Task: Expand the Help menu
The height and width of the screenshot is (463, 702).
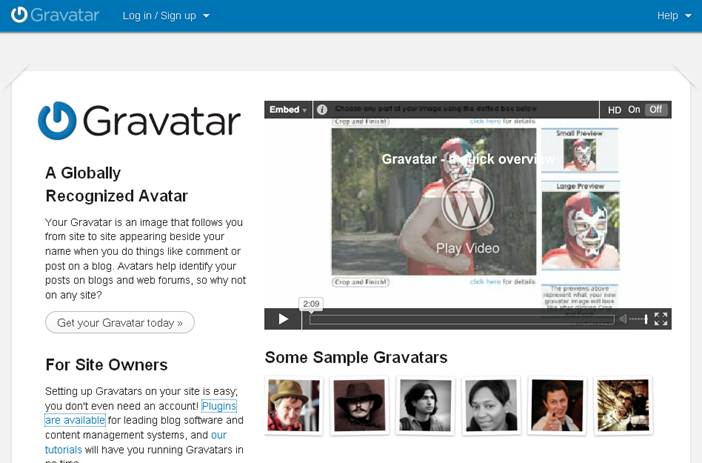Action: (x=674, y=16)
